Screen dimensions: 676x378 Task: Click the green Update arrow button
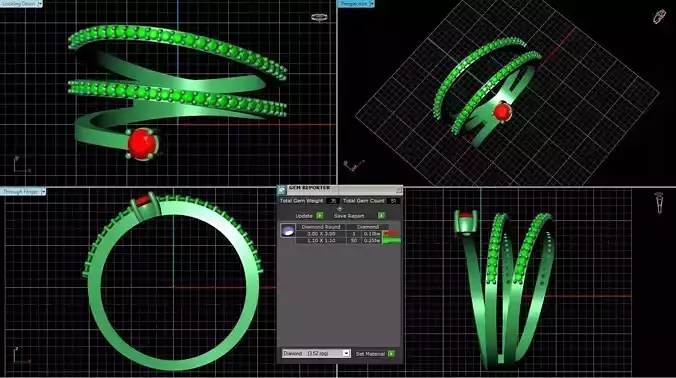319,216
